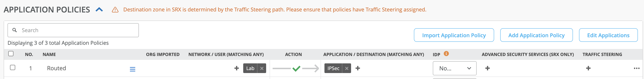Select the Routed policy checkbox

pyautogui.click(x=12, y=68)
